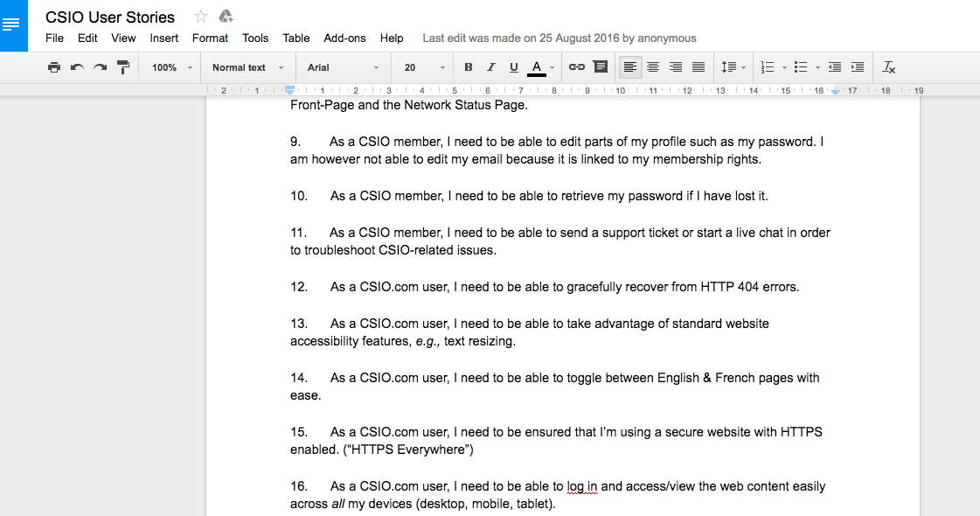Screen dimensions: 980x516
Task: Undo the last action
Action: 77,67
